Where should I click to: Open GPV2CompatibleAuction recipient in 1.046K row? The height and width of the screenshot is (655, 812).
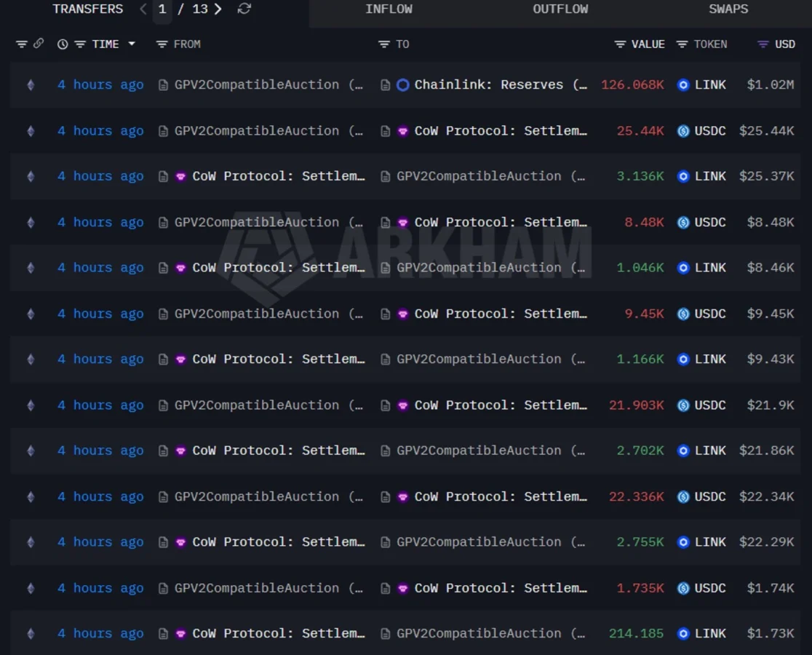coord(490,268)
